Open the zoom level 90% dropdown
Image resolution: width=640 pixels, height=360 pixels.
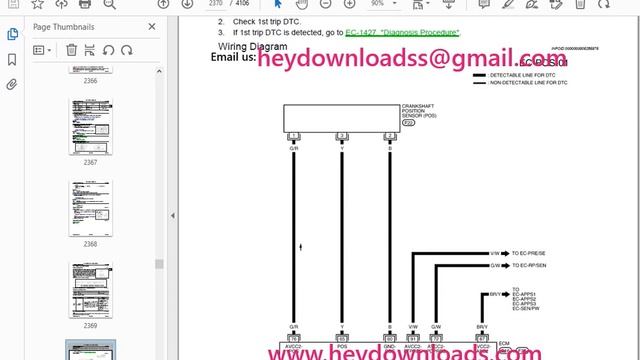tap(384, 4)
